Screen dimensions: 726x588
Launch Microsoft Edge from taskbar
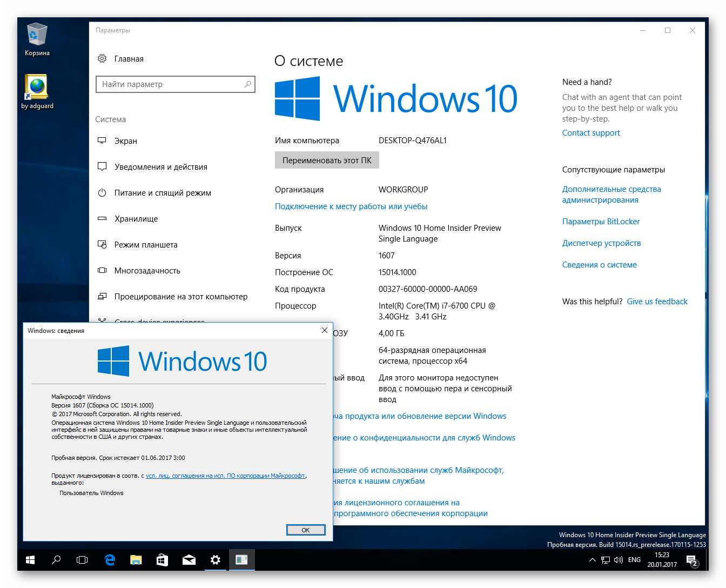pyautogui.click(x=110, y=560)
